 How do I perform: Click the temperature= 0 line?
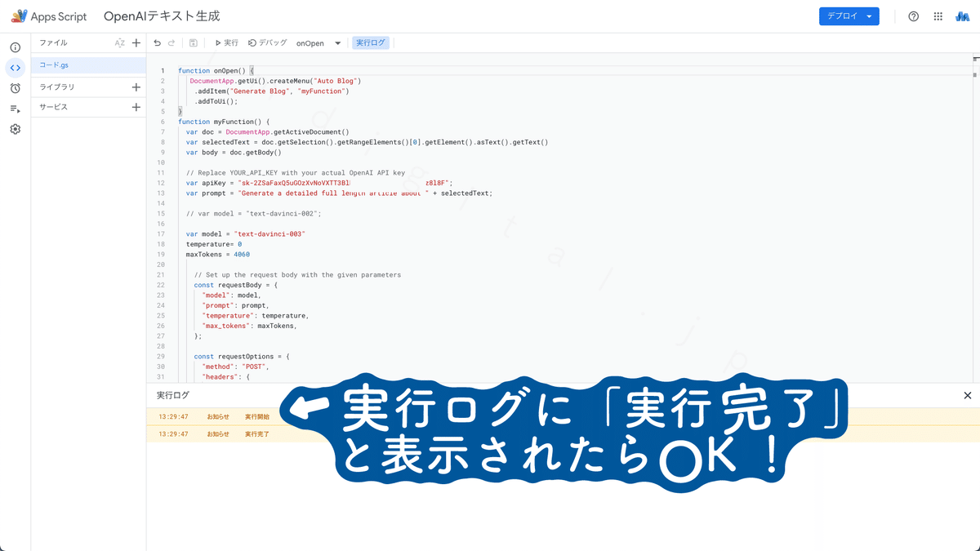coord(214,244)
